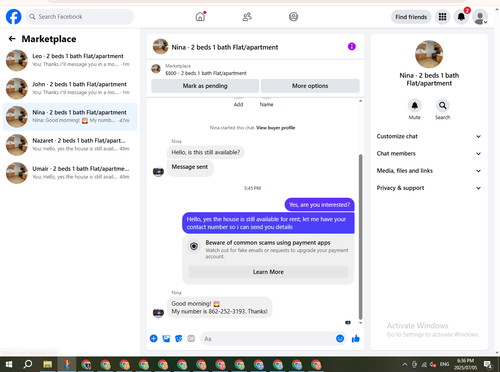
Task: Click the 'Yes, are you interested?' message
Action: [x=319, y=205]
